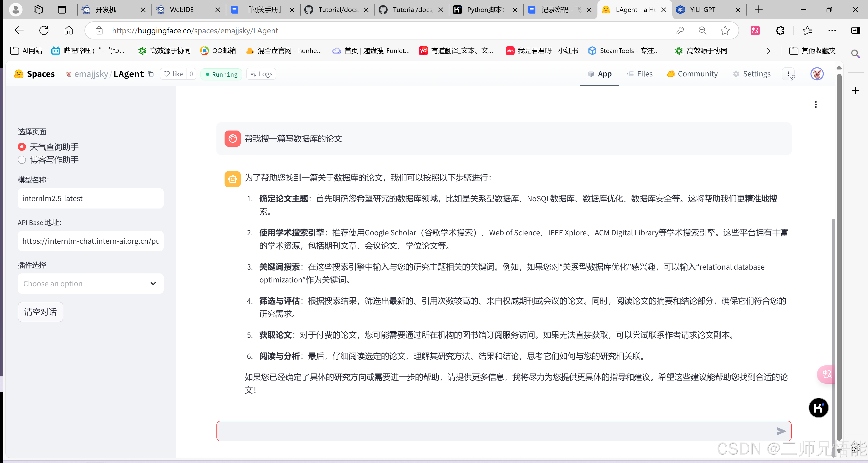Click the Hugging Face Spaces logo
Viewport: 868px width, 463px height.
coord(18,74)
